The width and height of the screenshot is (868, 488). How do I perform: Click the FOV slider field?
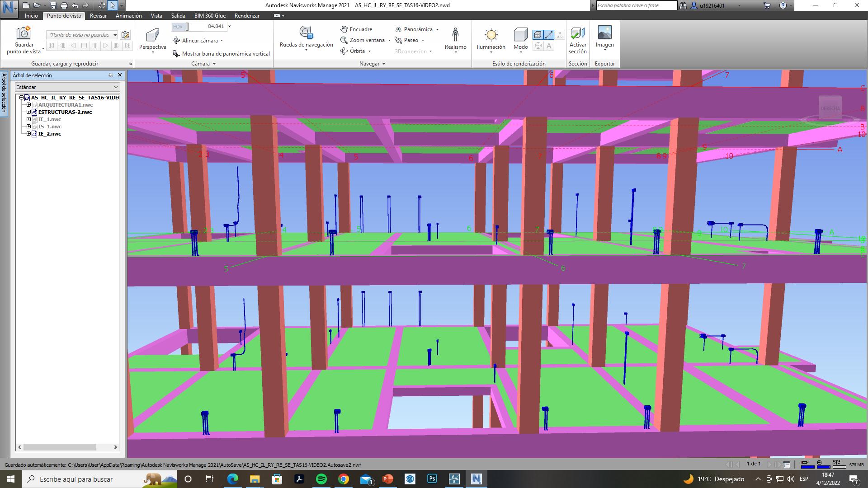coord(189,27)
